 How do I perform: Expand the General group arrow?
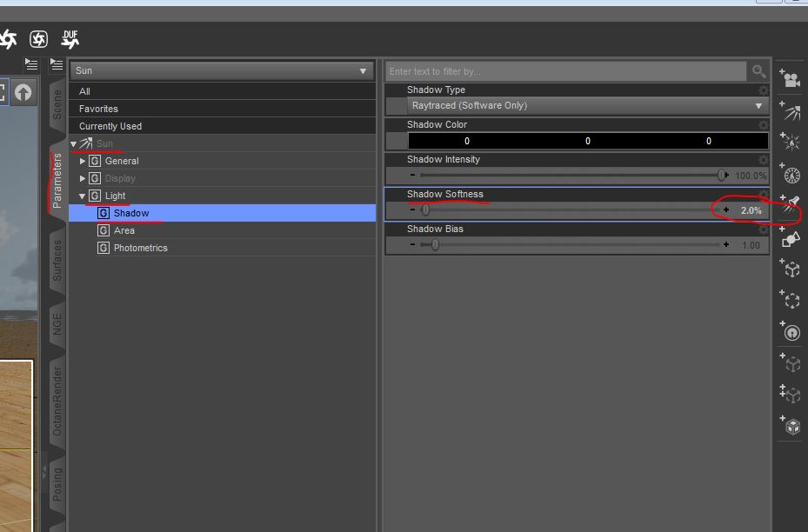(83, 161)
